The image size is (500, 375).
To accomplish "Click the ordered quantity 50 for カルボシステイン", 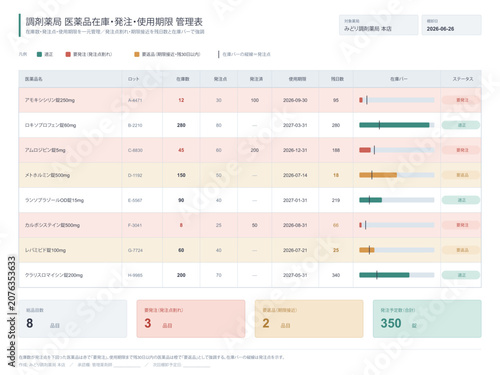I will point(255,225).
